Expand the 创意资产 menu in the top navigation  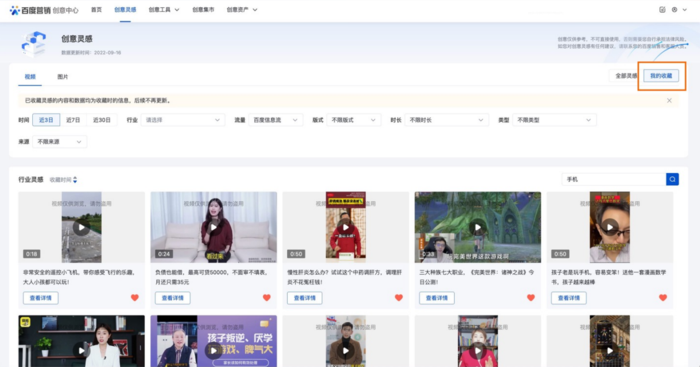242,10
